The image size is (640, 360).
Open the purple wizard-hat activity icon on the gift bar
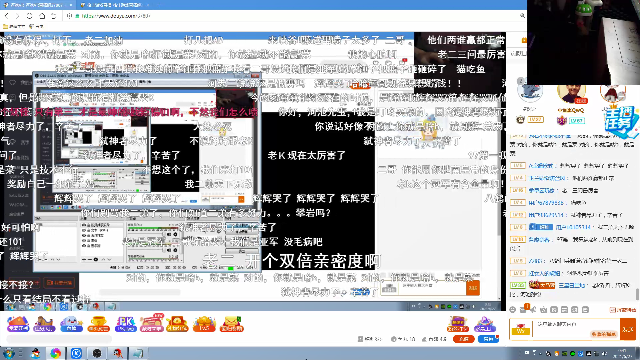click(484, 324)
